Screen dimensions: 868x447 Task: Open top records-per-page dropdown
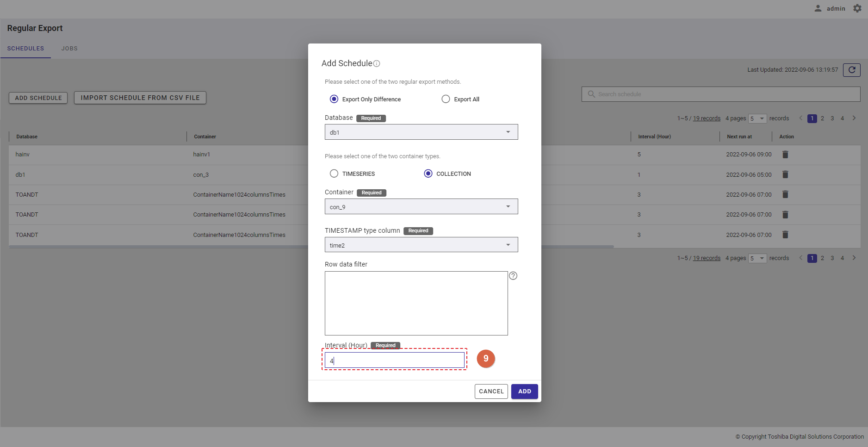757,118
